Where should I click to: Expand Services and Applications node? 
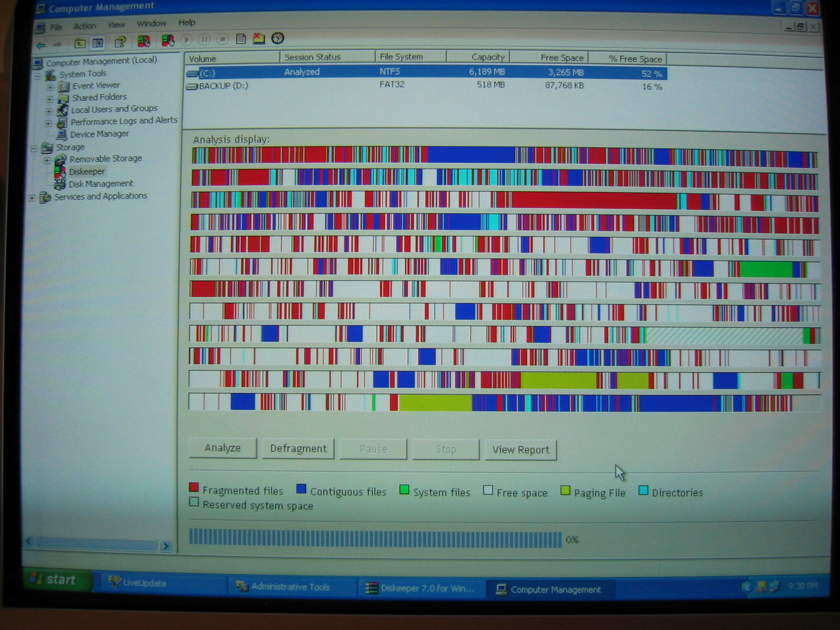(32, 198)
